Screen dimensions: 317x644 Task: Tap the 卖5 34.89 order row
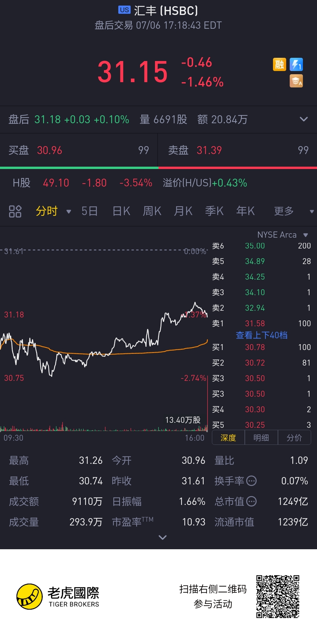pos(261,261)
